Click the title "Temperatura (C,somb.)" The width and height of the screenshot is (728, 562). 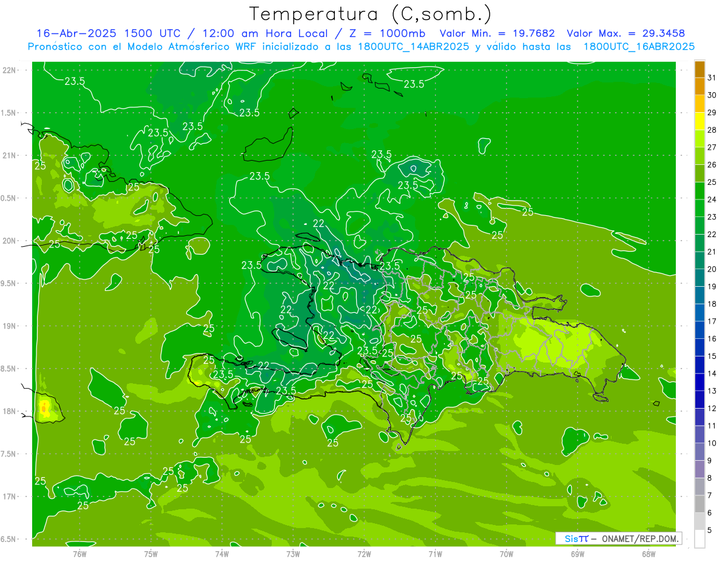tap(370, 14)
